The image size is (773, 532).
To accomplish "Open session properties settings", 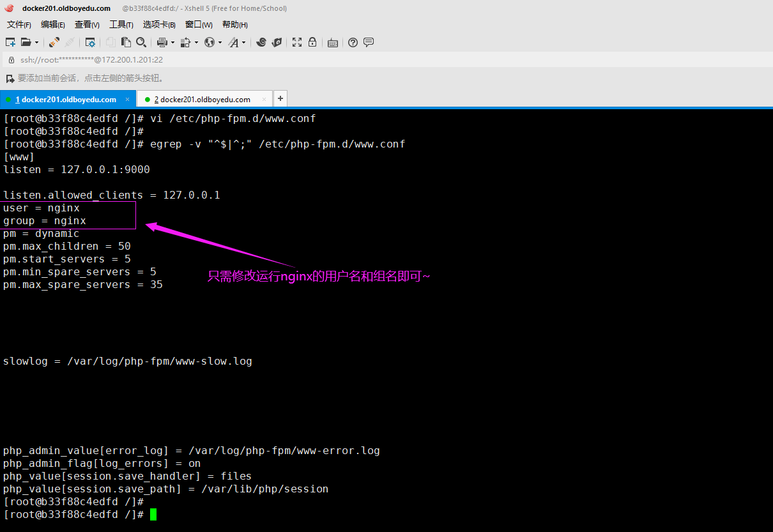I will coord(90,42).
